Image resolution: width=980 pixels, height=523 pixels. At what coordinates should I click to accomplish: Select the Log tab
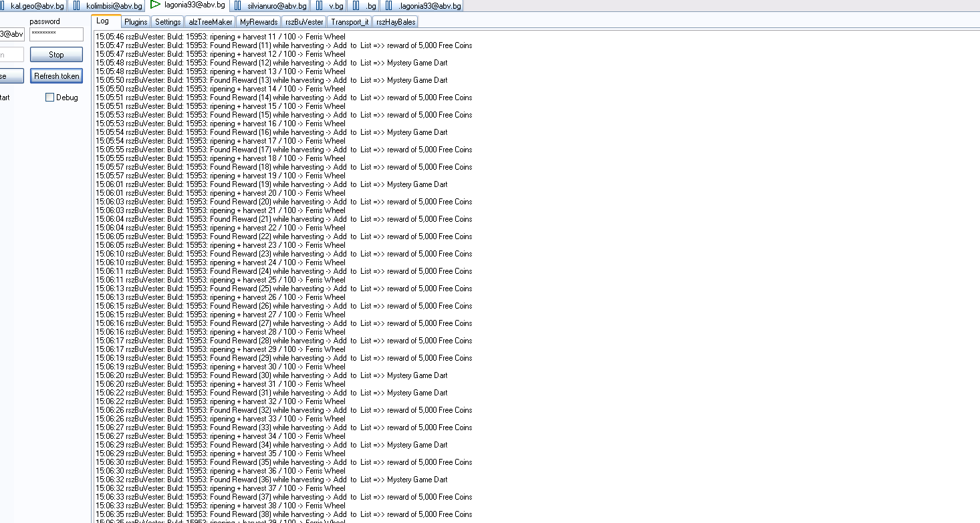coord(102,21)
